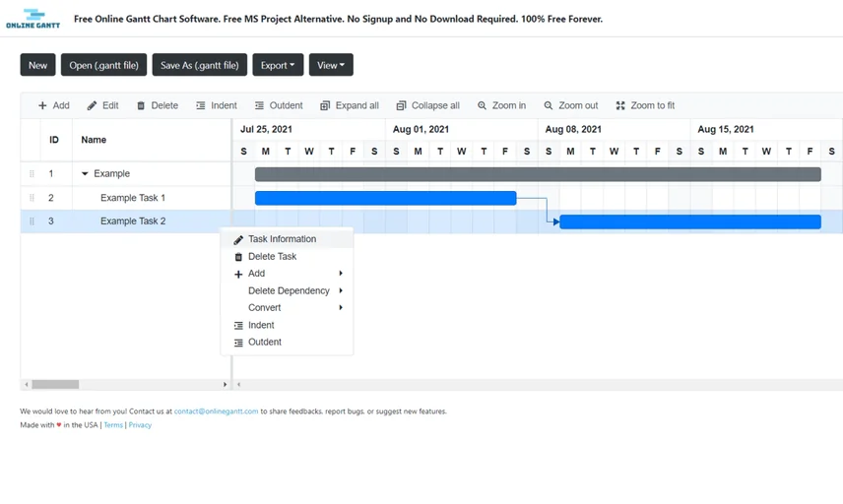The image size is (843, 504).
Task: Click the Aug 15, 2021 week header
Action: click(x=766, y=129)
